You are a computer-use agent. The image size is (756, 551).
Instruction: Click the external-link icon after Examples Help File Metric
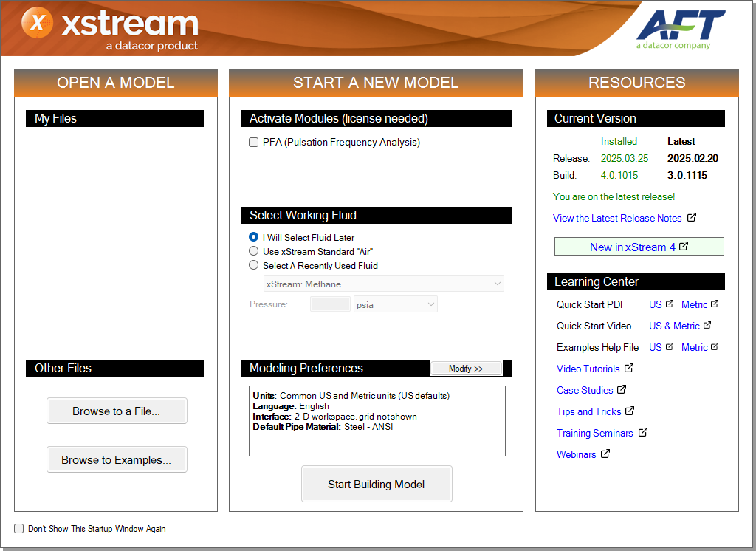715,347
